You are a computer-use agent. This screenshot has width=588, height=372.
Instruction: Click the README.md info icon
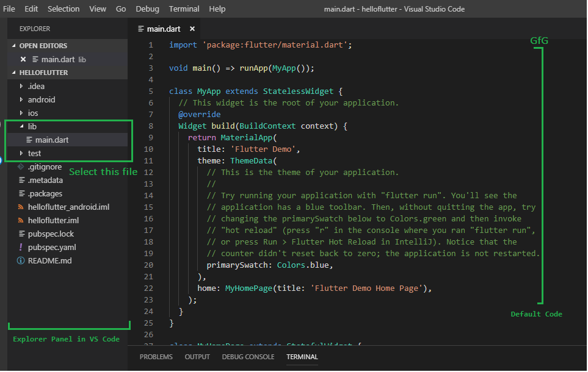(x=21, y=260)
